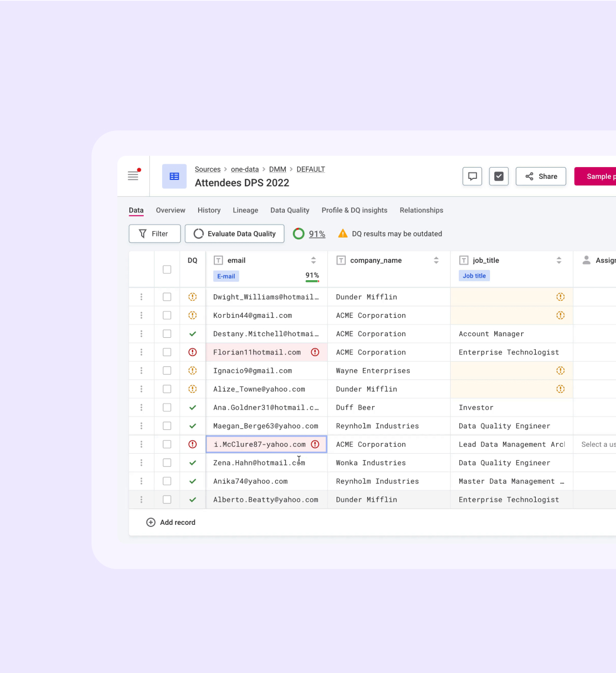Check the row for Destany.Mitchell email

click(167, 334)
